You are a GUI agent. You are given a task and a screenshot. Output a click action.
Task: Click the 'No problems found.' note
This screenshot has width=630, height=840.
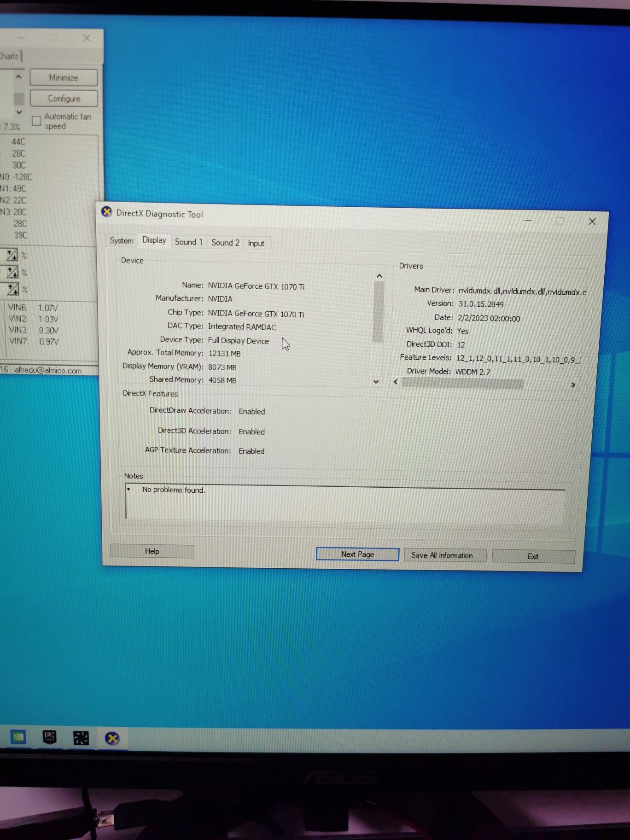[174, 490]
